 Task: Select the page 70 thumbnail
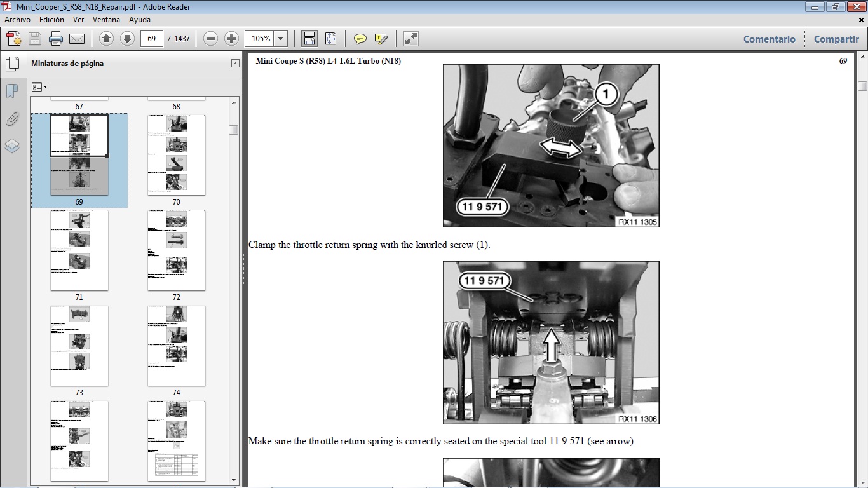pos(177,155)
